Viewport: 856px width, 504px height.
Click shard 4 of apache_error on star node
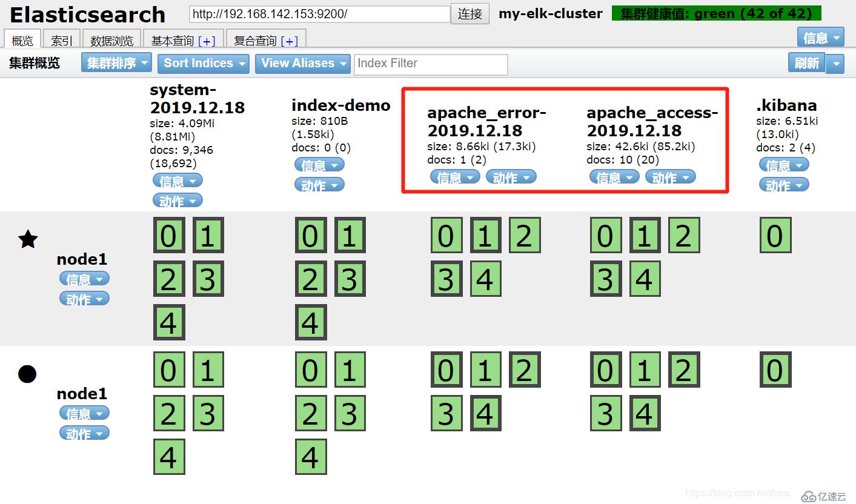[x=485, y=279]
